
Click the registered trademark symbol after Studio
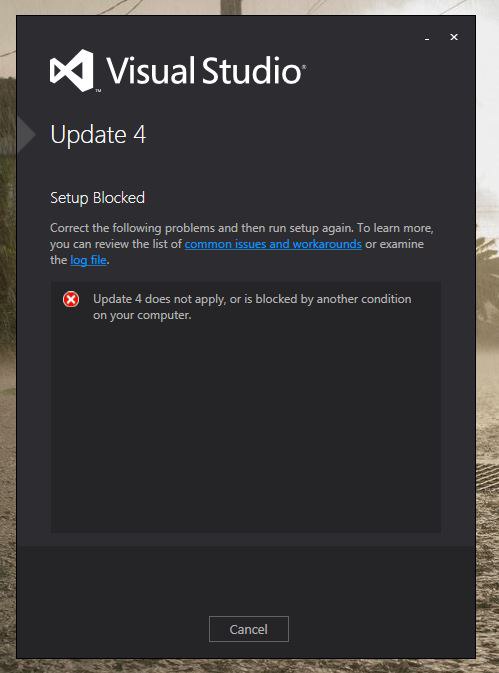point(304,67)
